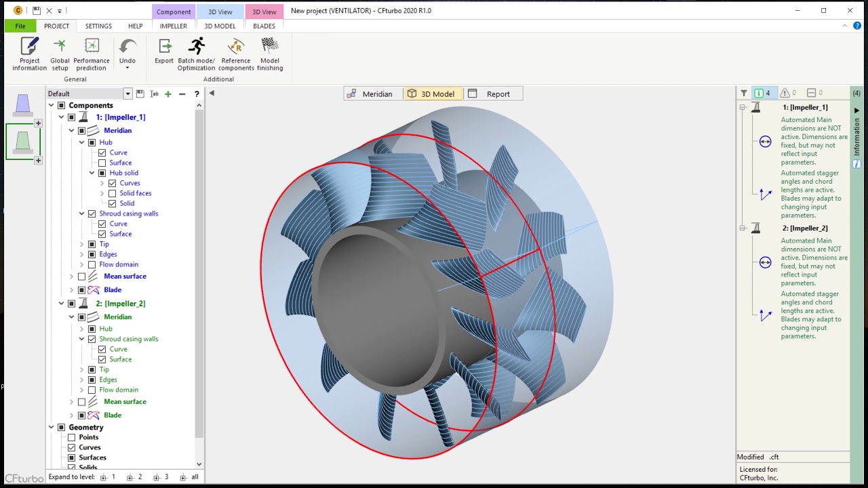The height and width of the screenshot is (488, 868).
Task: Open Global setup
Action: 60,54
